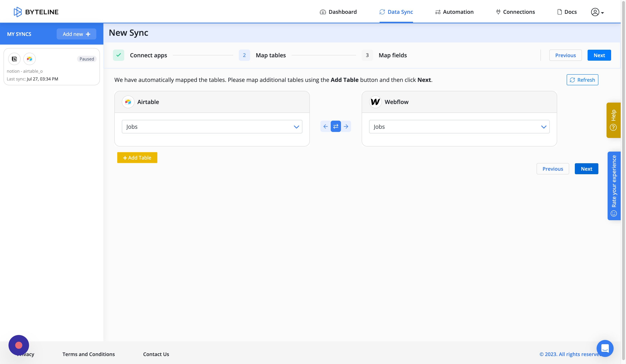Click the Add Table button
626x364 pixels.
[x=137, y=158]
